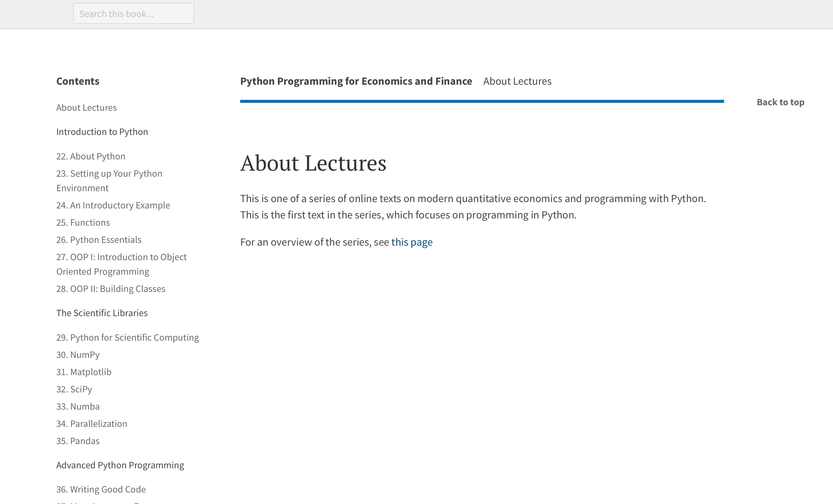Open the 32. SciPy lecture

[x=74, y=389]
